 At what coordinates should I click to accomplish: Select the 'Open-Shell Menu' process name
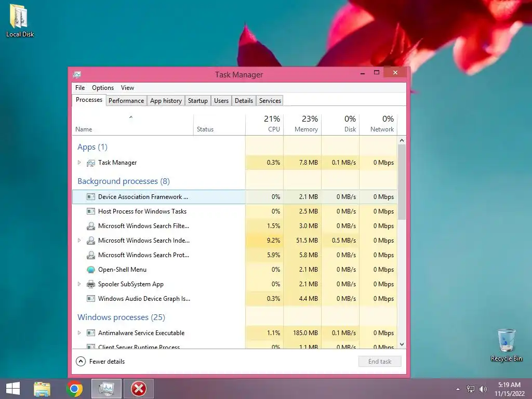[122, 270]
